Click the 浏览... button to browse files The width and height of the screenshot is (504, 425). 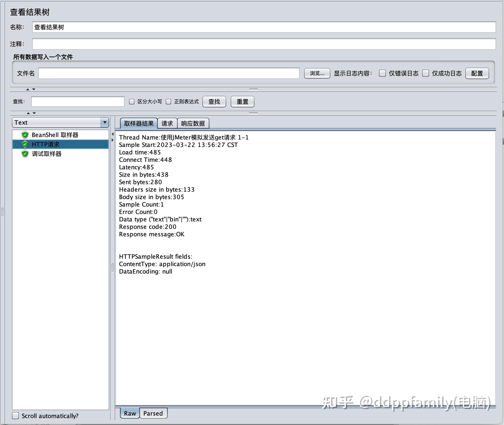317,73
